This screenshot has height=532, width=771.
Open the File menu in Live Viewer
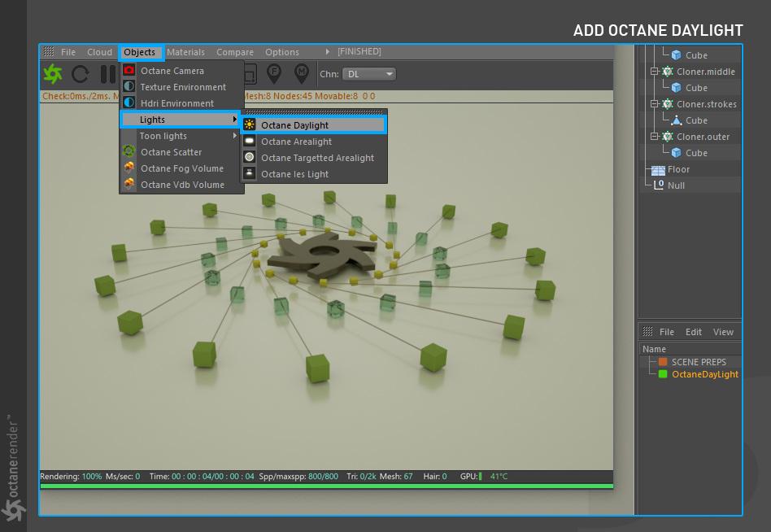[68, 51]
